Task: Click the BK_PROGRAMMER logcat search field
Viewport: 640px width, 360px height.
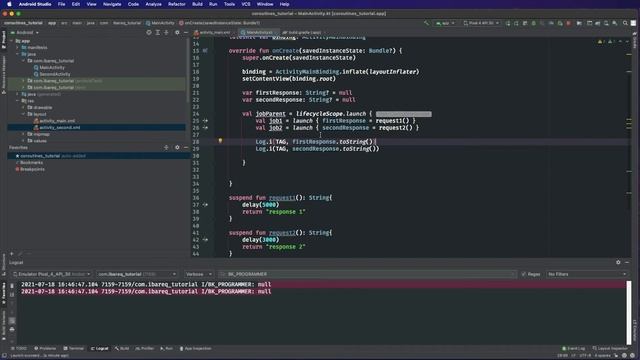Action: (x=367, y=274)
